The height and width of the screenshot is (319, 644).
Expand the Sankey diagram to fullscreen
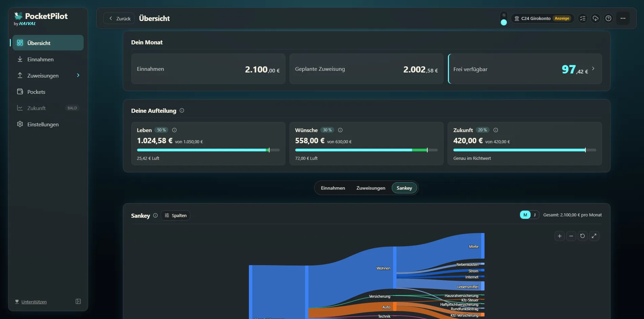click(x=594, y=236)
